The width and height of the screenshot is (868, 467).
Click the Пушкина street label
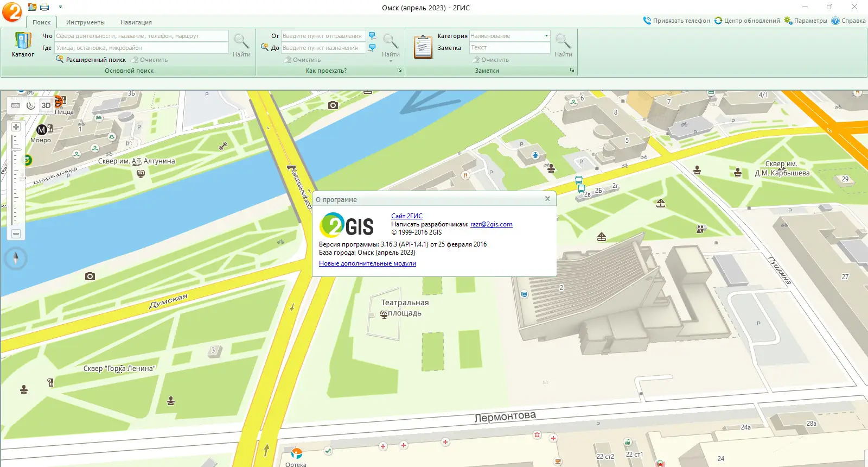[x=780, y=270]
